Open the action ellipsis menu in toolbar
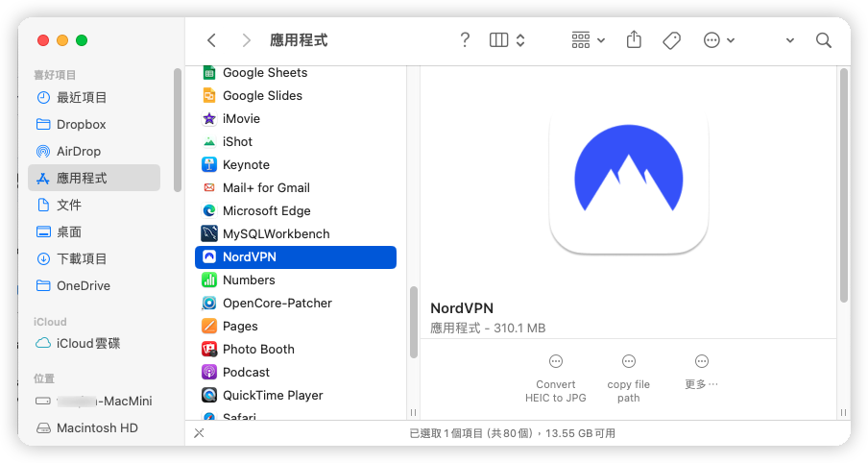 718,40
